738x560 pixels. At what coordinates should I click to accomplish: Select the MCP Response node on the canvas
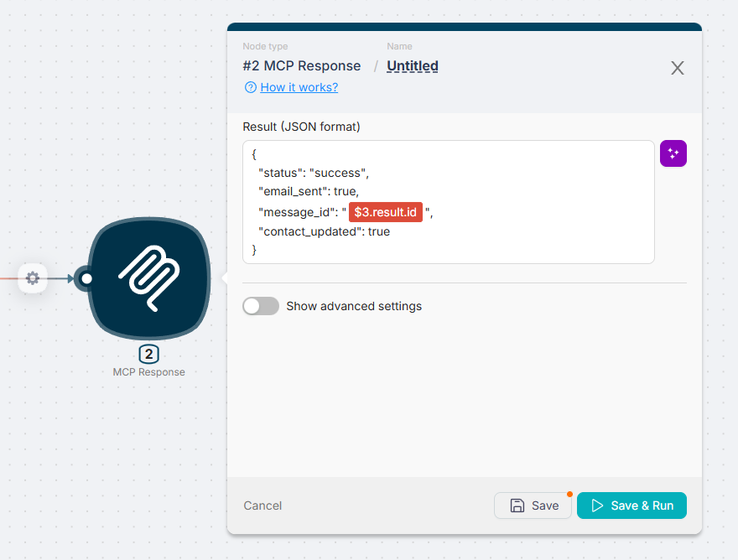tap(148, 279)
